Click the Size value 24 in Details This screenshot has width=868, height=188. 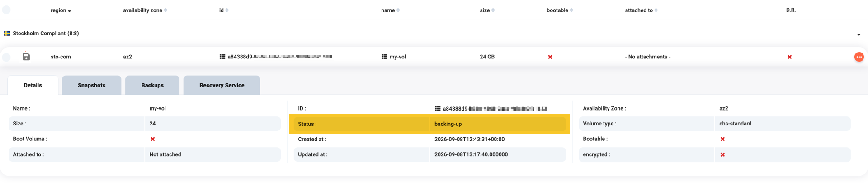coord(152,124)
